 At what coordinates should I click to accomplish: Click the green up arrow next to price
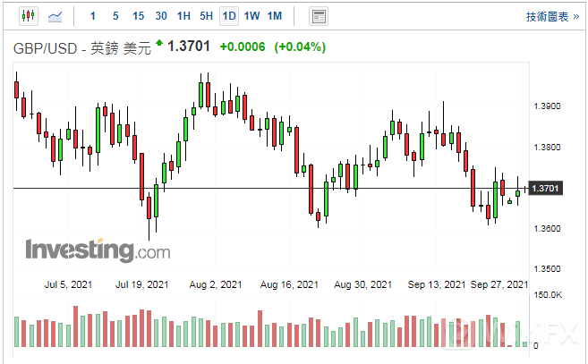point(159,43)
